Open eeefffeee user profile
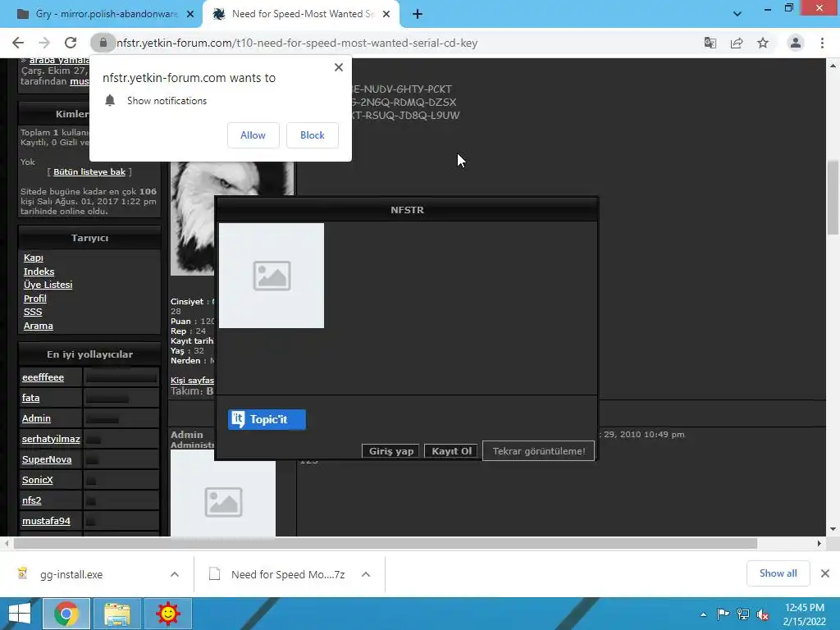 pos(43,377)
